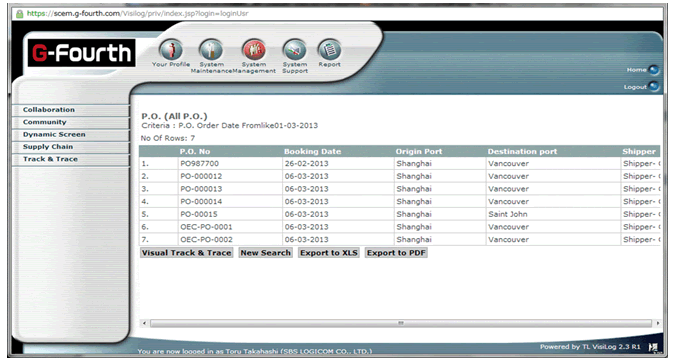Start a New Search

pos(266,253)
